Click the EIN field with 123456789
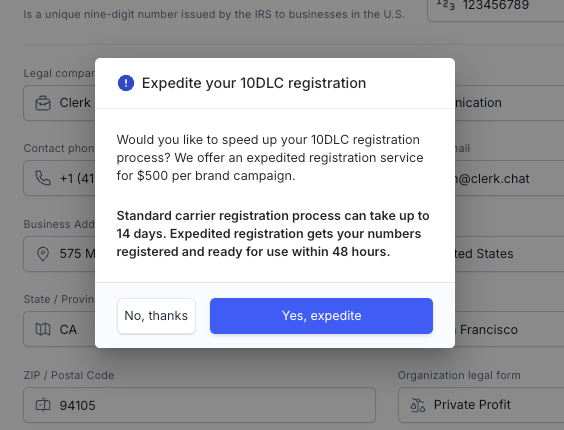 point(496,9)
